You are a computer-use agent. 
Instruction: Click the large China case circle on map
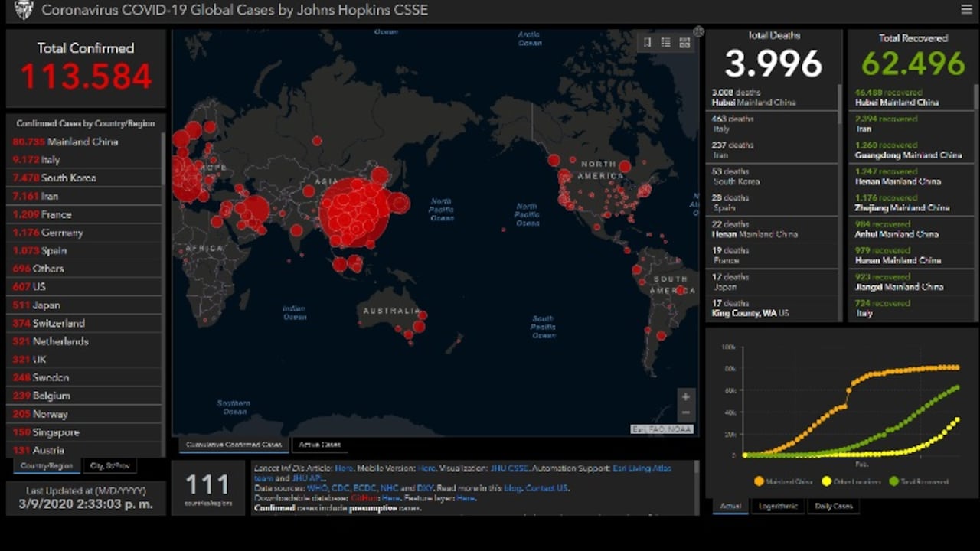coord(354,212)
